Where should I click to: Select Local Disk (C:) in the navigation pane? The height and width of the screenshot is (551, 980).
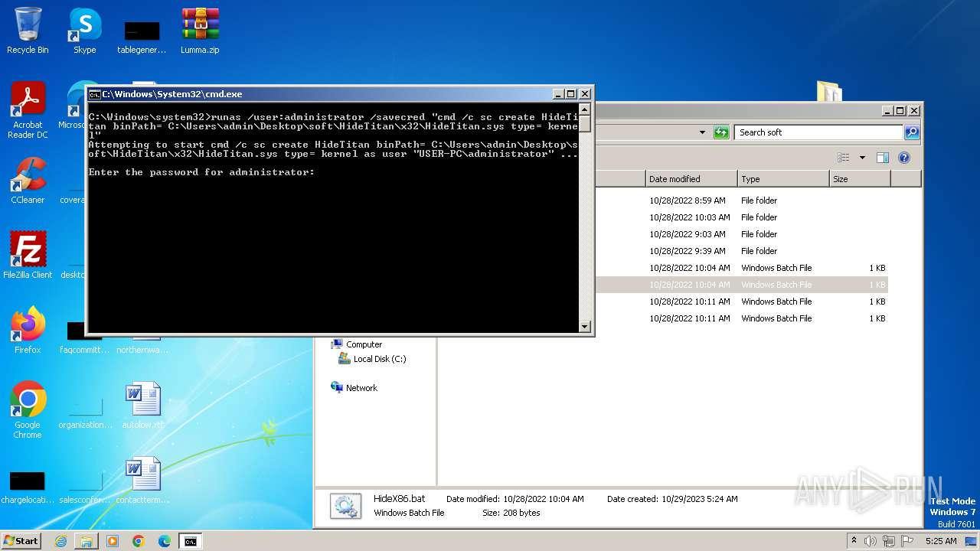click(x=372, y=359)
